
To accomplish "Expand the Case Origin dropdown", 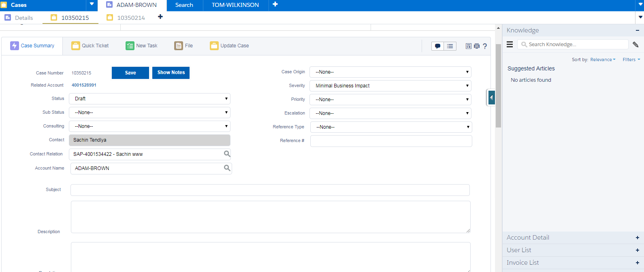I will [390, 72].
